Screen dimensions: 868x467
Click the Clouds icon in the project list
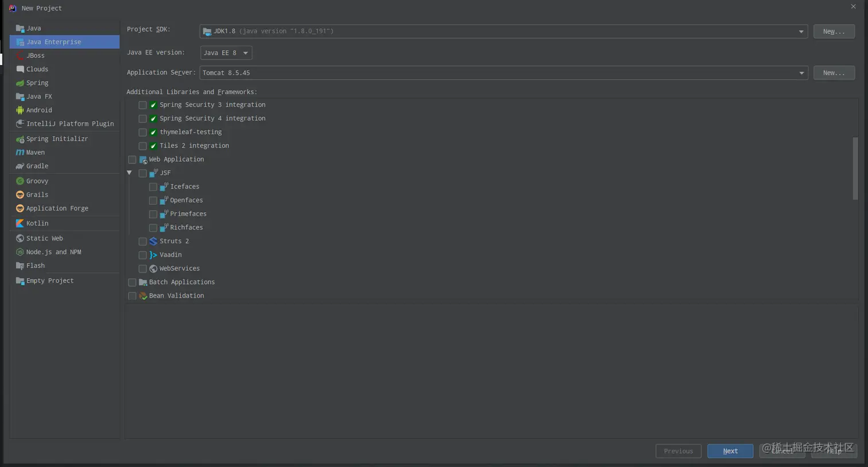tap(20, 69)
